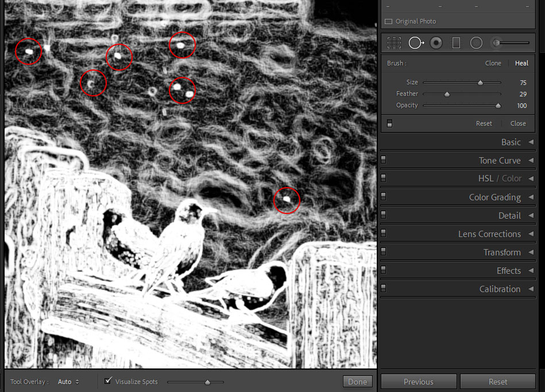Toggle the Color Grading panel switch

(x=384, y=196)
